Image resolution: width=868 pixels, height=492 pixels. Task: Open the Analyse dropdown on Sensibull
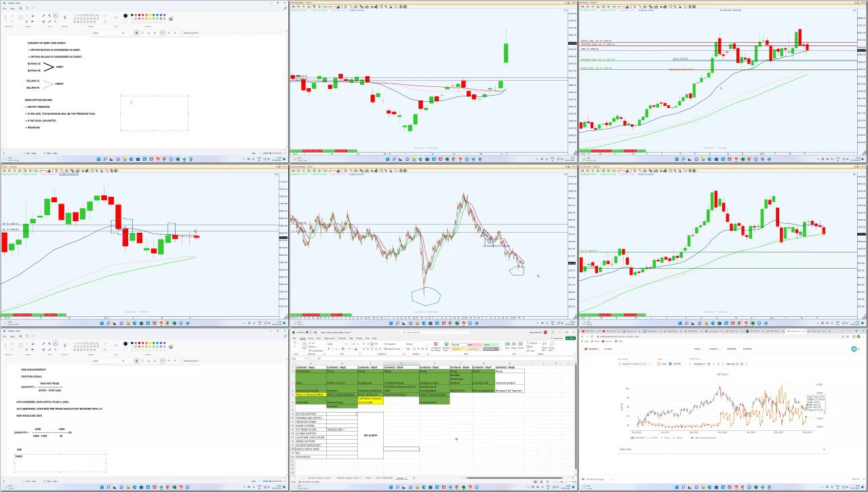[715, 349]
